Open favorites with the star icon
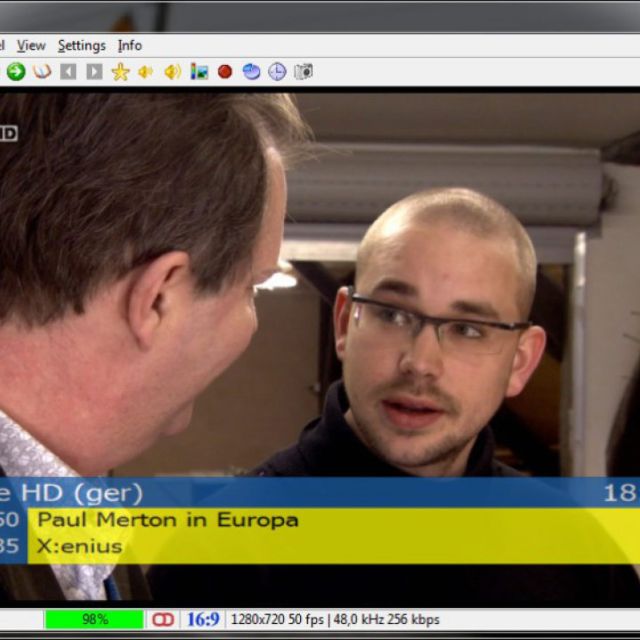The height and width of the screenshot is (640, 640). 120,72
